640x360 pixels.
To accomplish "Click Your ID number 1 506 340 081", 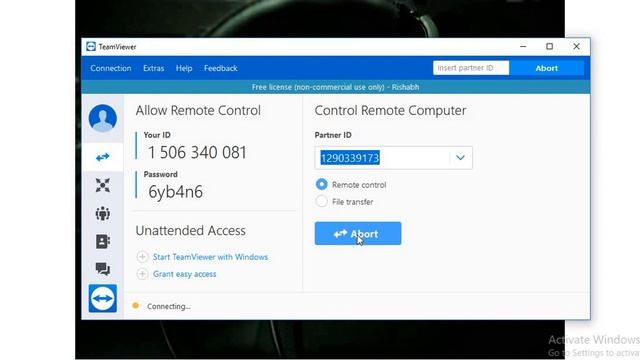I will click(x=197, y=153).
